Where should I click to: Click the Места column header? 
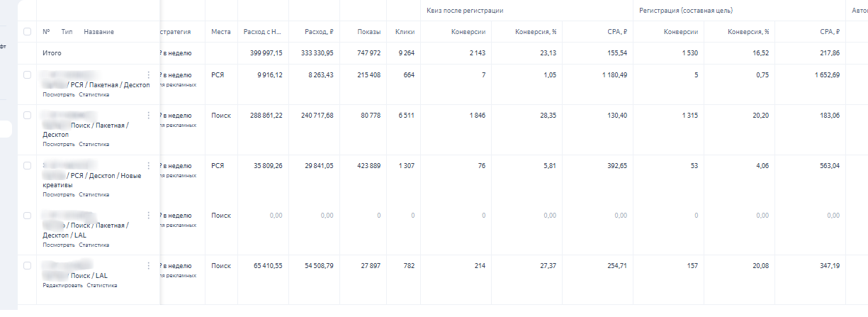point(220,32)
